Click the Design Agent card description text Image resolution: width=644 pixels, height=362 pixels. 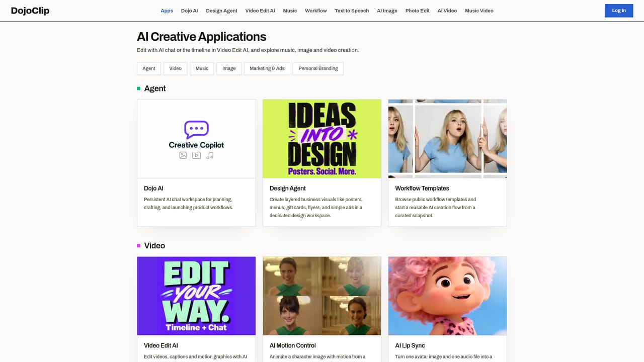pyautogui.click(x=316, y=207)
